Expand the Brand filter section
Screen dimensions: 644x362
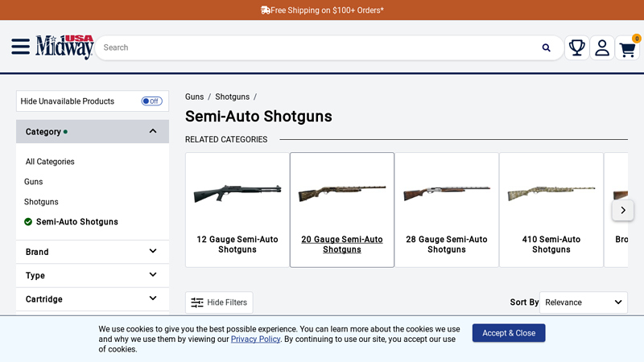(93, 252)
